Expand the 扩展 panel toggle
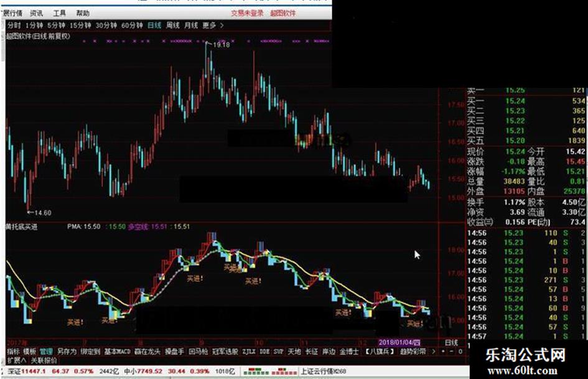The height and width of the screenshot is (379, 588). click(16, 360)
